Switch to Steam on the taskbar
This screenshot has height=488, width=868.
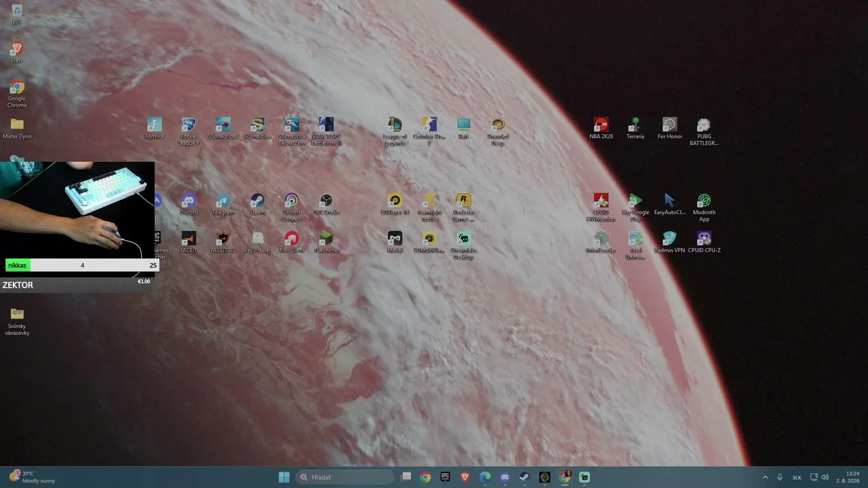click(x=525, y=477)
